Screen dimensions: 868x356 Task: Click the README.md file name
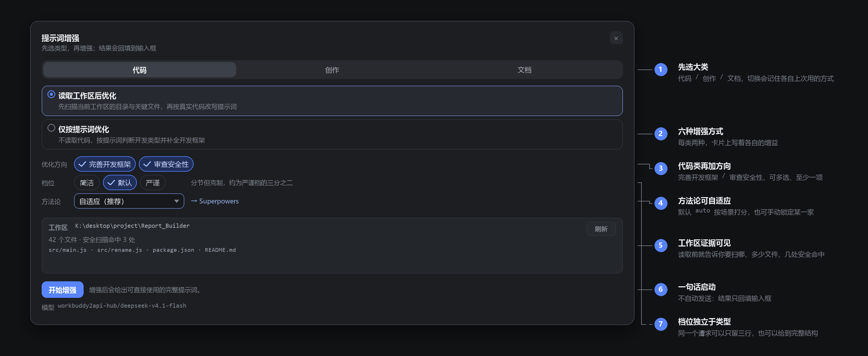point(220,250)
